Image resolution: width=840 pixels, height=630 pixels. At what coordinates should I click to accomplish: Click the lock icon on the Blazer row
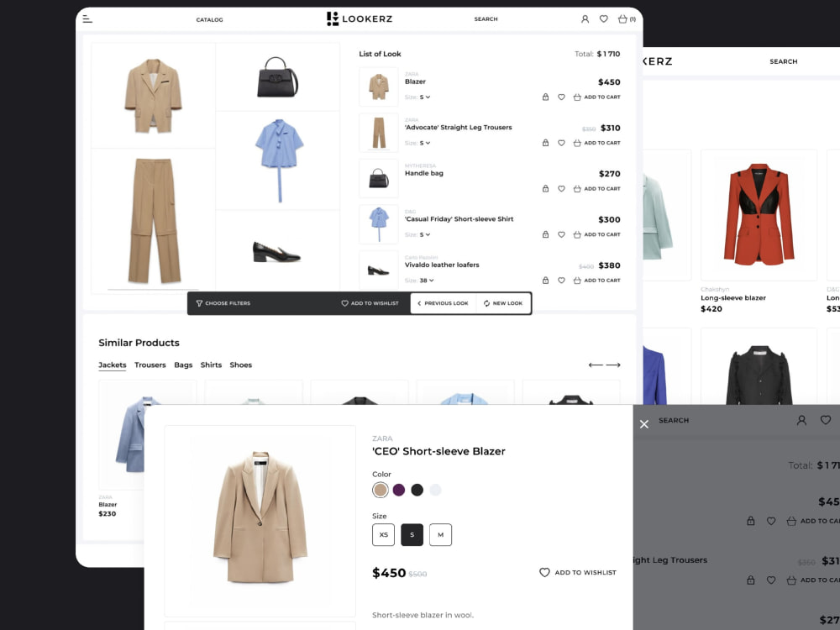pyautogui.click(x=545, y=97)
